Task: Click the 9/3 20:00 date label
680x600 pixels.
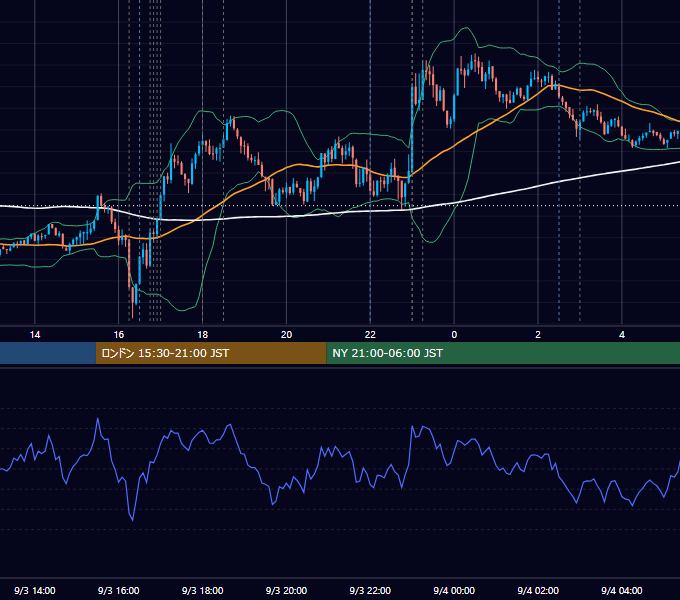Action: point(286,590)
